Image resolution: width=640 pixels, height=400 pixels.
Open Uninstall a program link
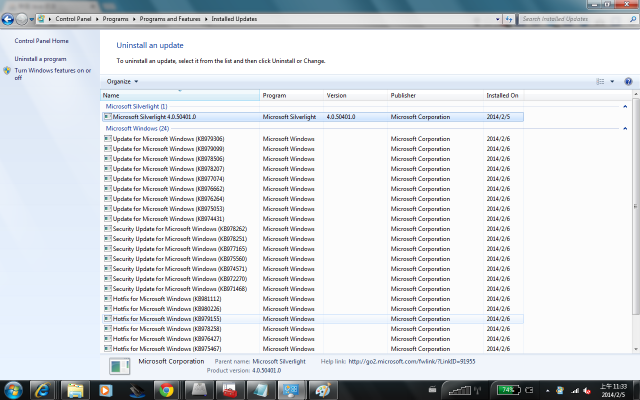click(40, 59)
